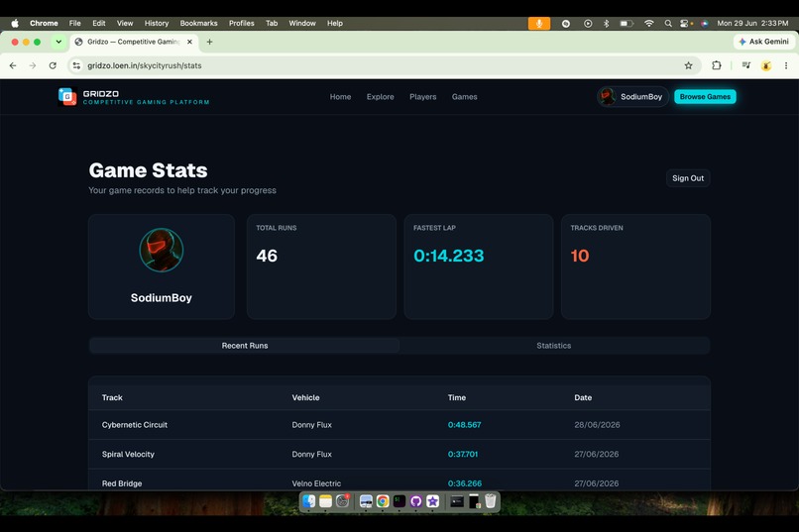
Task: Open the Profiles menu
Action: [242, 24]
